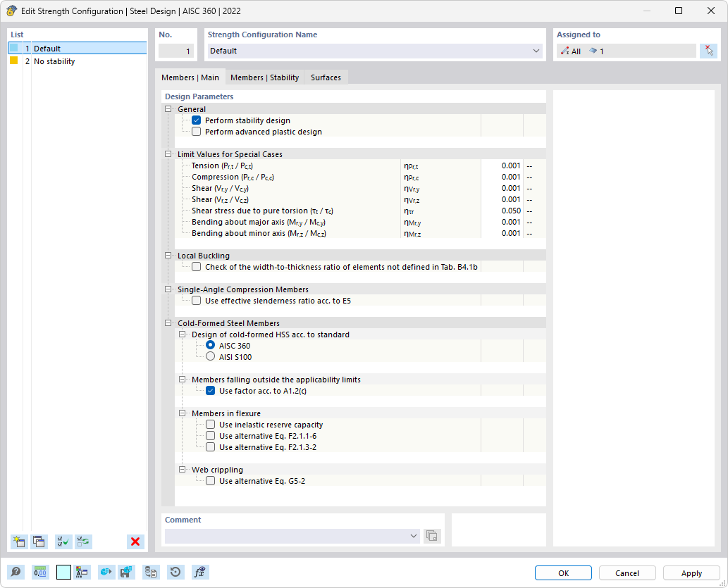Confirm changes with the OK button
728x588 pixels.
click(563, 573)
